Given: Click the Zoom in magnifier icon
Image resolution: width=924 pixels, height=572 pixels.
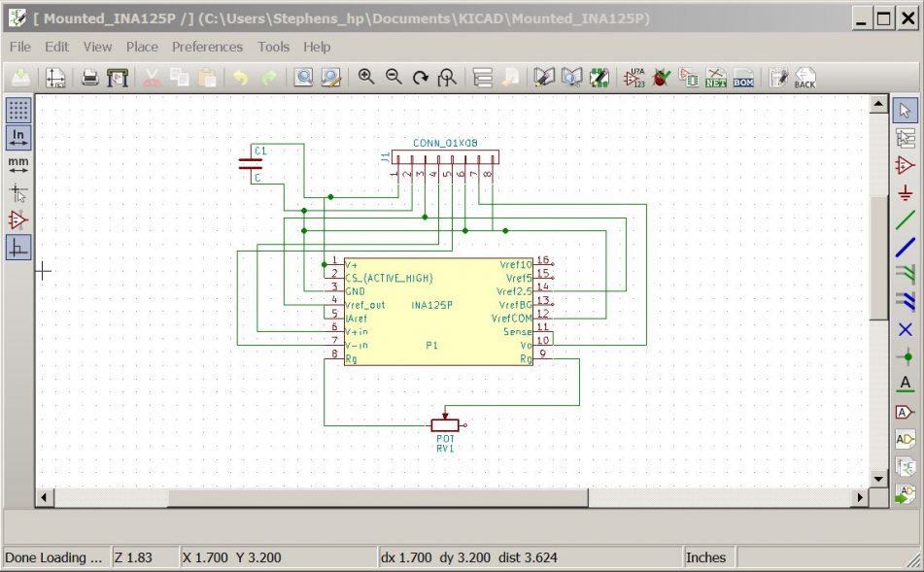Looking at the screenshot, I should 366,77.
